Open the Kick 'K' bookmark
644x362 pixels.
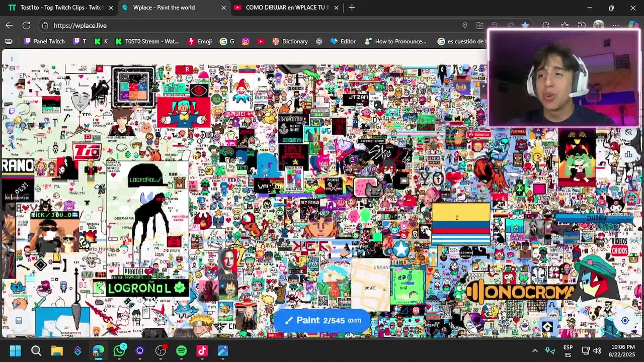[x=101, y=41]
